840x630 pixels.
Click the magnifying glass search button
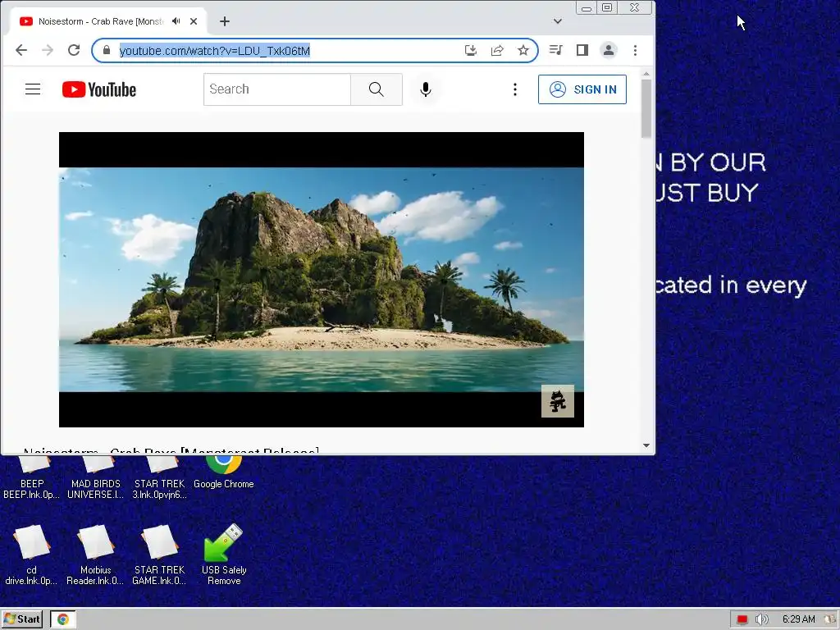point(376,89)
